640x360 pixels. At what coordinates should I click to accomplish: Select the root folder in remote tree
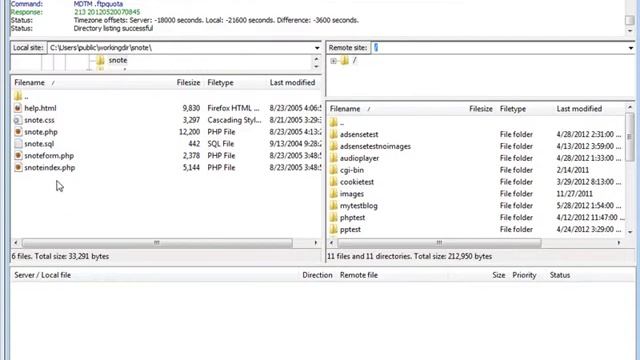click(x=354, y=60)
